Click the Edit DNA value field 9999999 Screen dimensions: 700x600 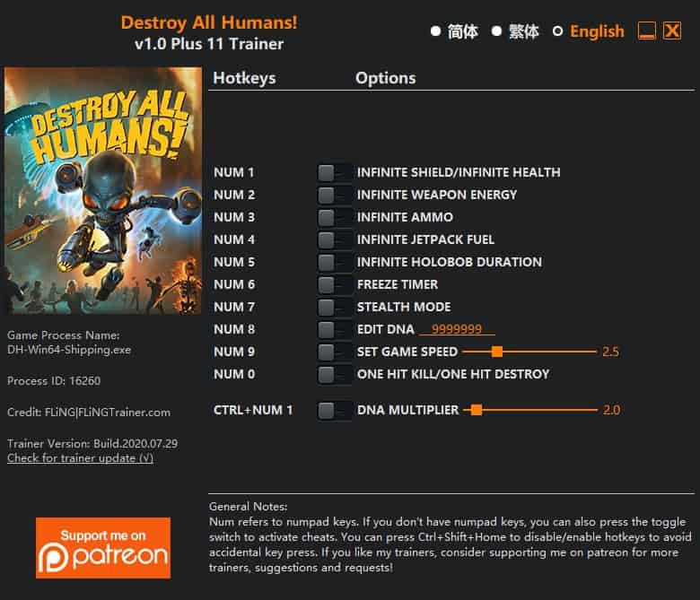[456, 329]
